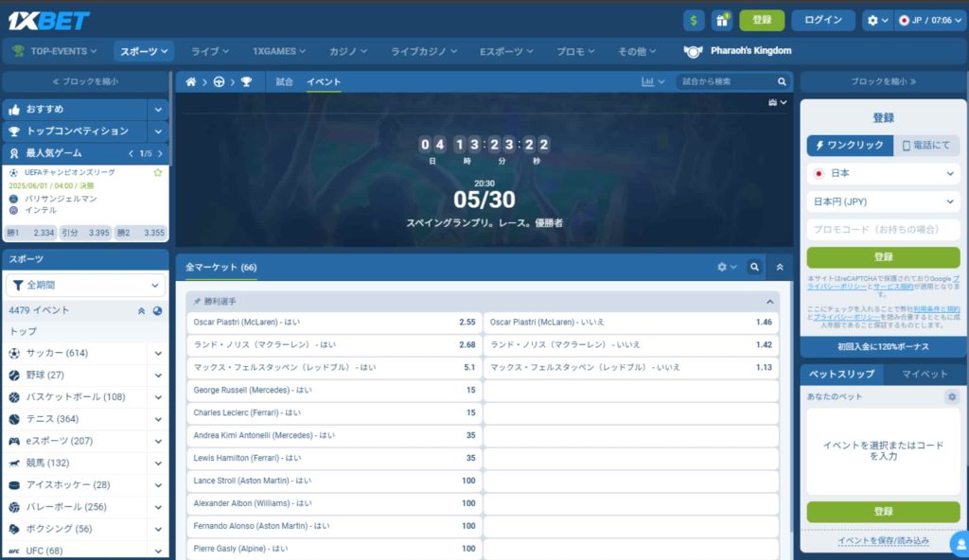
Task: Select the ワンクリック registration tab
Action: point(850,146)
